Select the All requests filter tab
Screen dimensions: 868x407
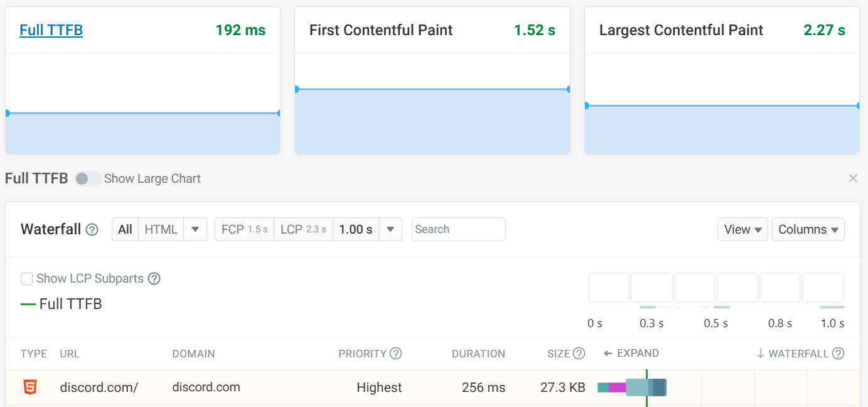pyautogui.click(x=124, y=229)
